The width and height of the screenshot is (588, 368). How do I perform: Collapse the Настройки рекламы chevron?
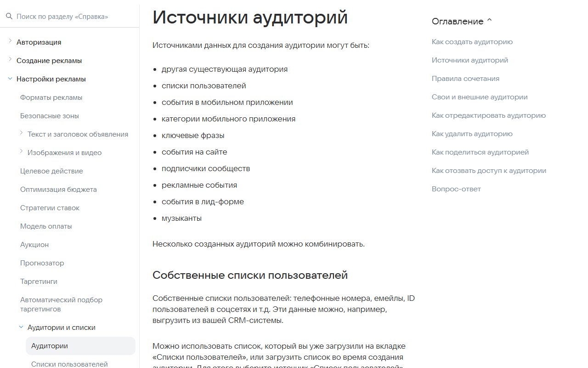10,79
